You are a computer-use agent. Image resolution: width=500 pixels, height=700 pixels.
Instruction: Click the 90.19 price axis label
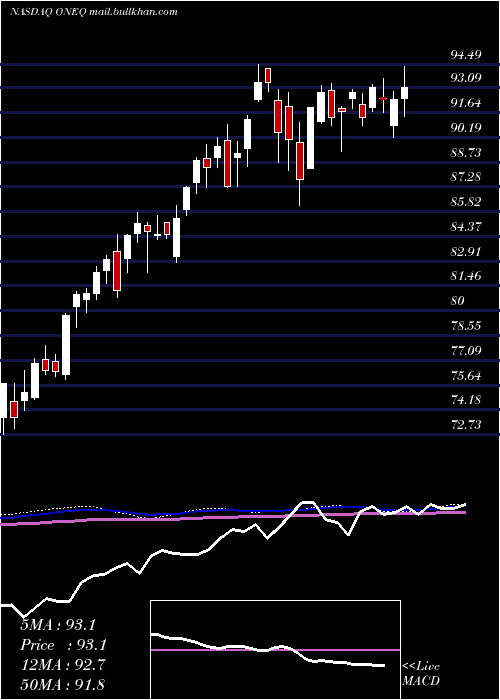click(x=466, y=128)
